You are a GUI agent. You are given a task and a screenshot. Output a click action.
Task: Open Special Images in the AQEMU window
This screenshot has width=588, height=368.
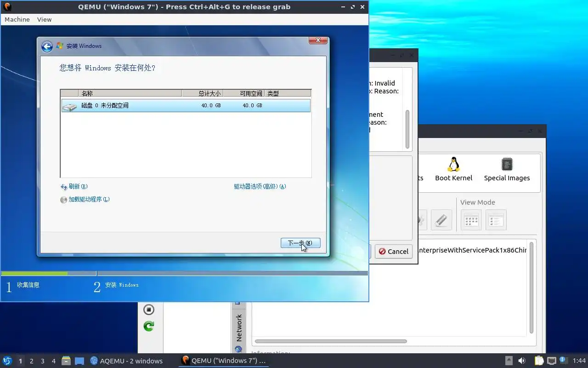[507, 169]
